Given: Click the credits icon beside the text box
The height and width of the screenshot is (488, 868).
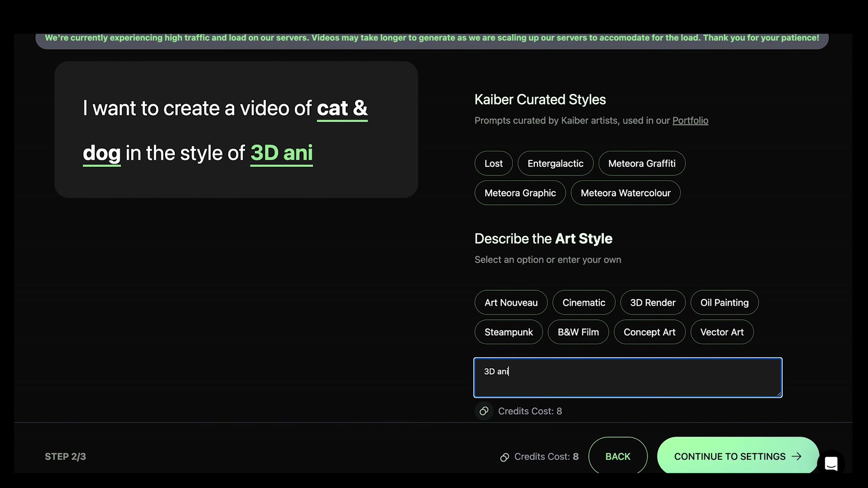Looking at the screenshot, I should (483, 411).
